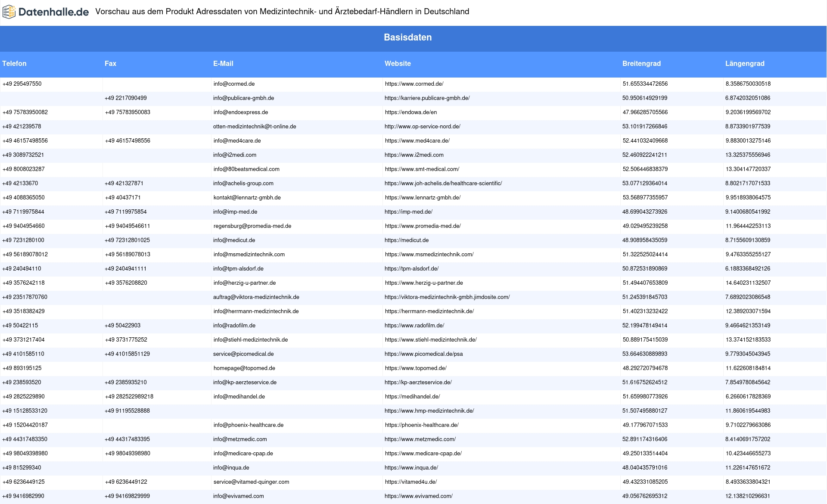
Task: Click the Telefon column header
Action: point(14,64)
